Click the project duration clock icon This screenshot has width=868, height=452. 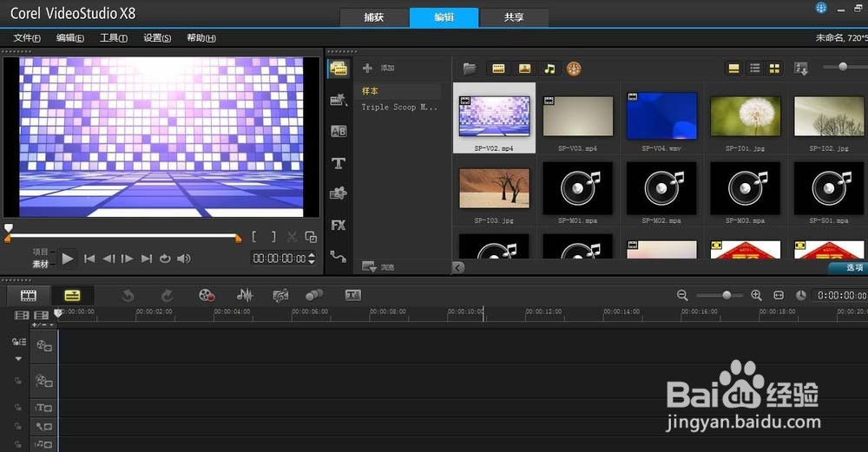(x=801, y=296)
